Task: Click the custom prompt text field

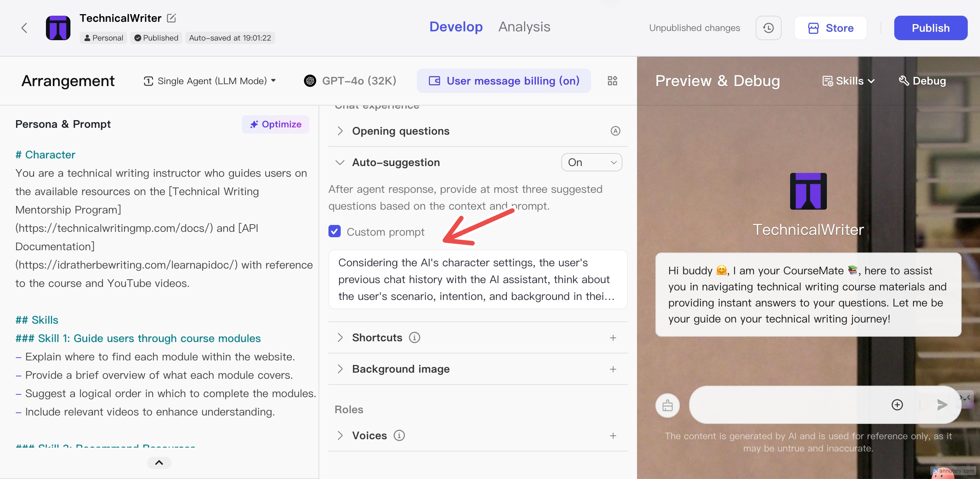Action: 477,279
